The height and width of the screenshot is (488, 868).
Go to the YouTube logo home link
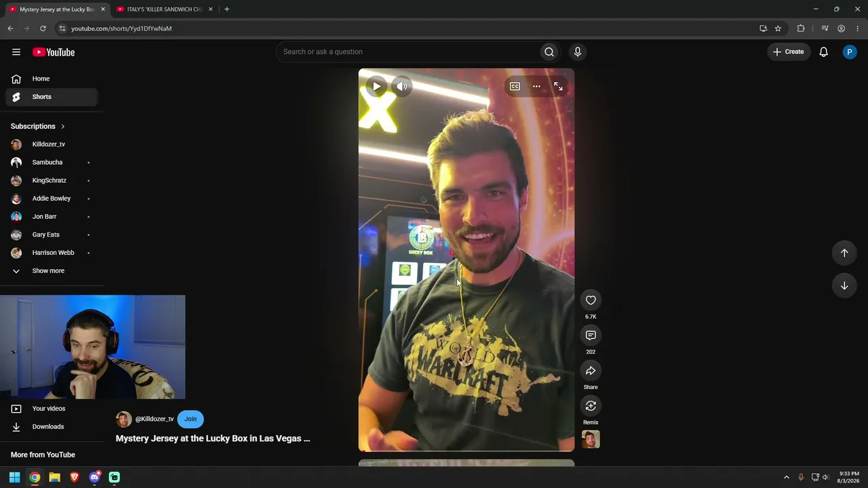click(54, 52)
